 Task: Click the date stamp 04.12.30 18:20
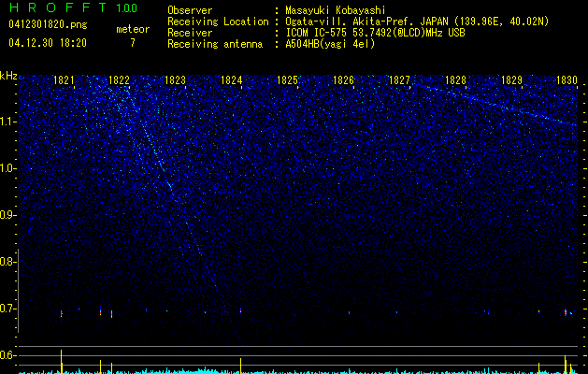48,43
